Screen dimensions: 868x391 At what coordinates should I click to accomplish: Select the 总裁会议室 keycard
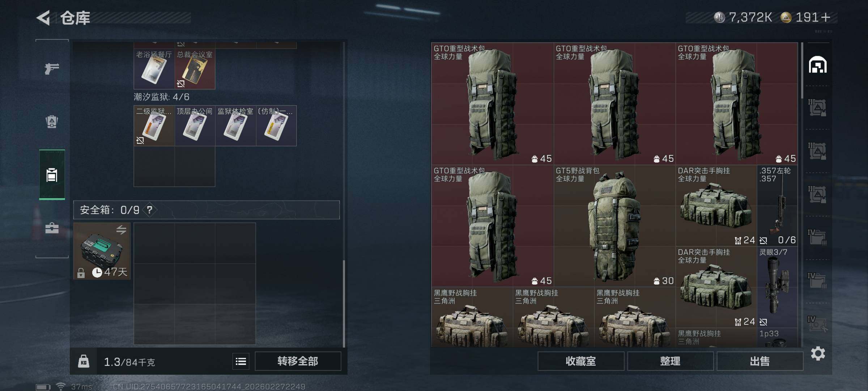coord(195,69)
